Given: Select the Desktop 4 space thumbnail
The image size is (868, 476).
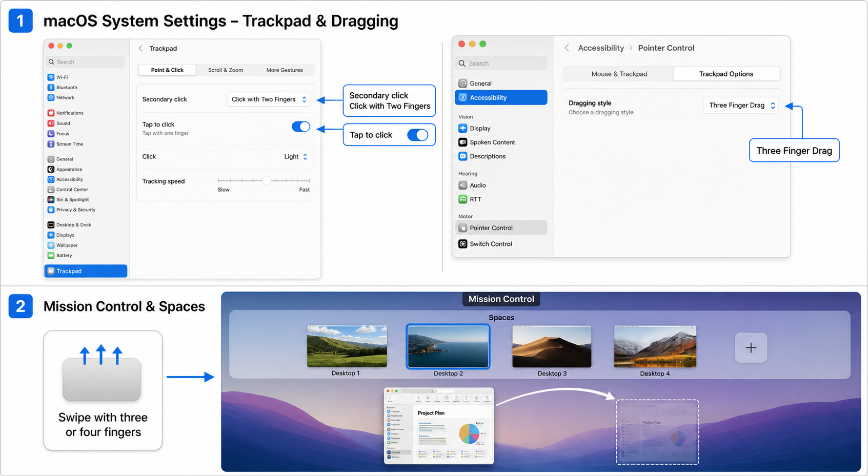Looking at the screenshot, I should 655,346.
